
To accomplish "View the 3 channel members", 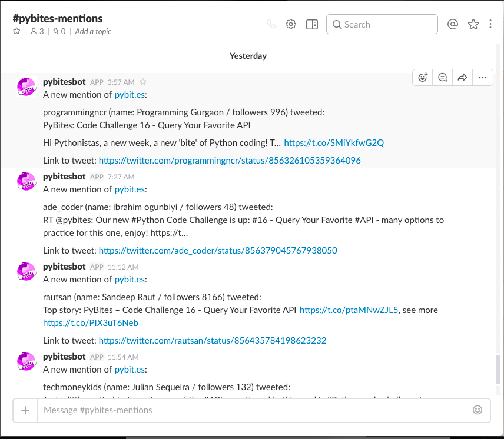I will click(x=37, y=31).
